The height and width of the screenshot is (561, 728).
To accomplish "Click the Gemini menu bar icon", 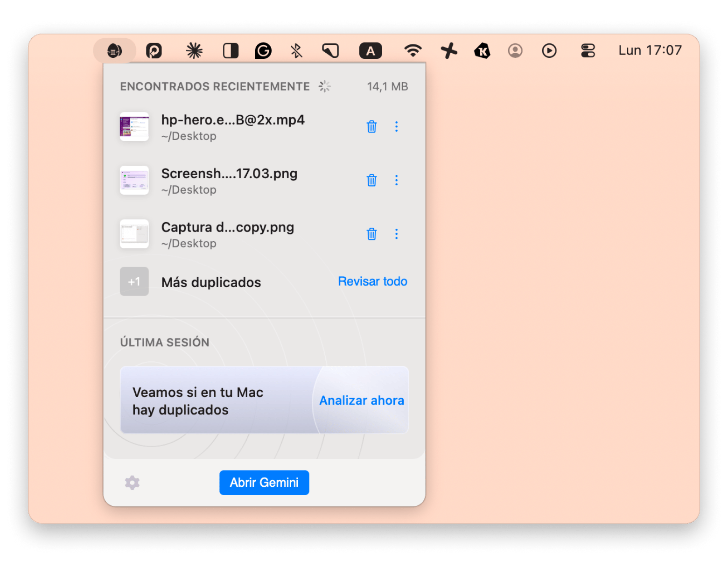I will [x=114, y=50].
